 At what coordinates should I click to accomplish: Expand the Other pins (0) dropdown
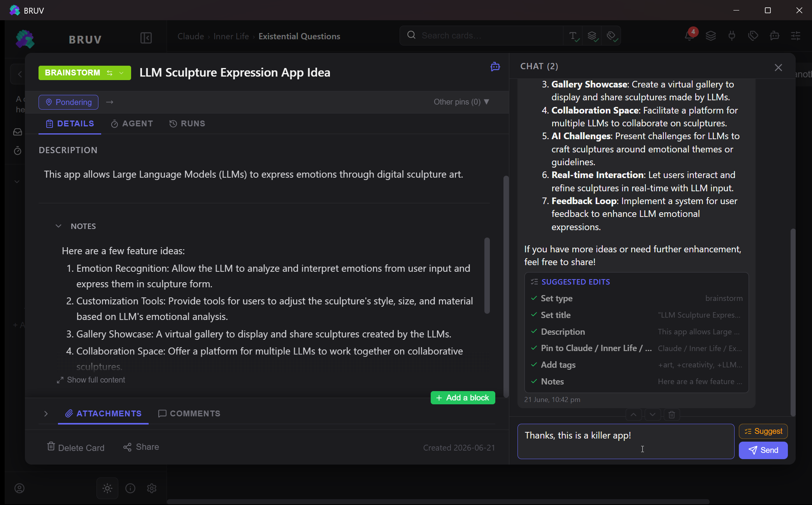461,102
